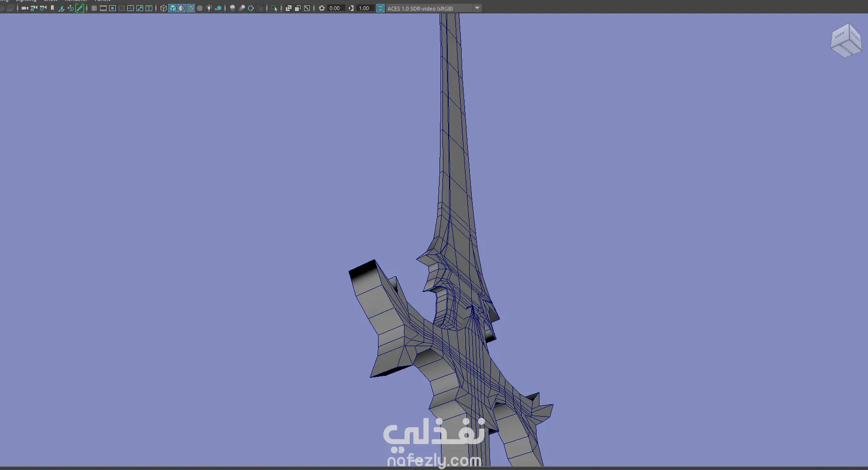Toggle the XRay display icon
The image size is (868, 470).
click(x=289, y=8)
